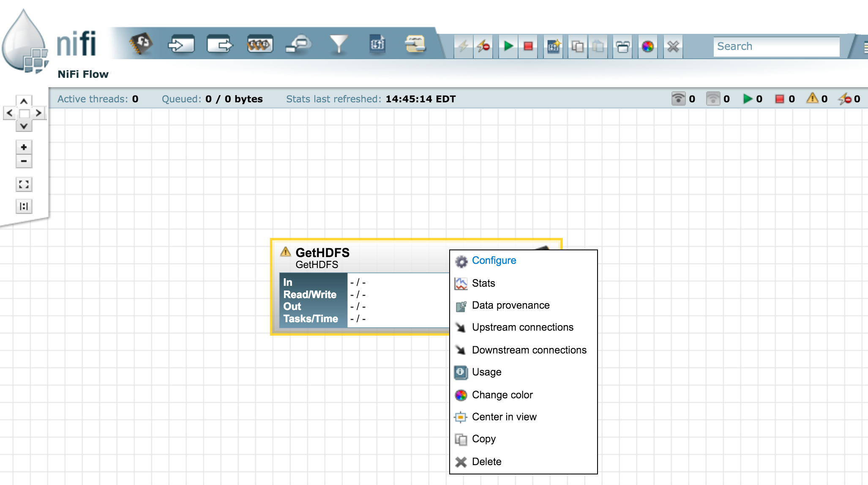
Task: Click the zoom in plus button
Action: coord(24,147)
